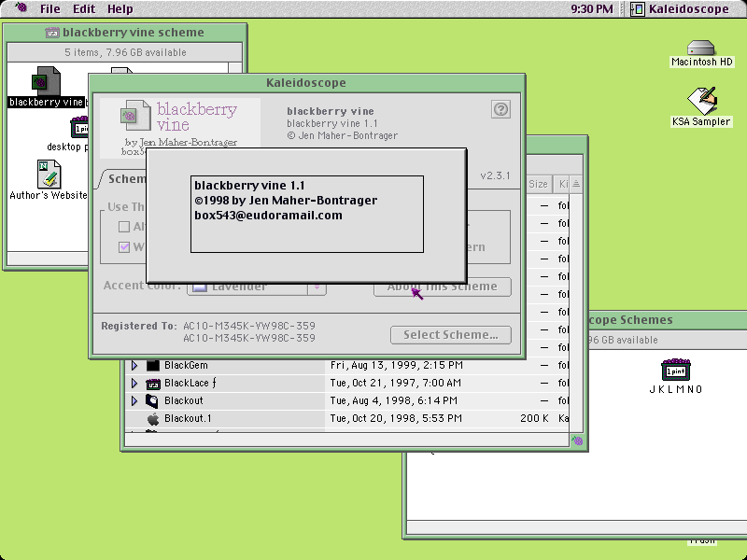747x560 pixels.
Task: Click the title bar folder icon of scheme window
Action: tap(52, 33)
